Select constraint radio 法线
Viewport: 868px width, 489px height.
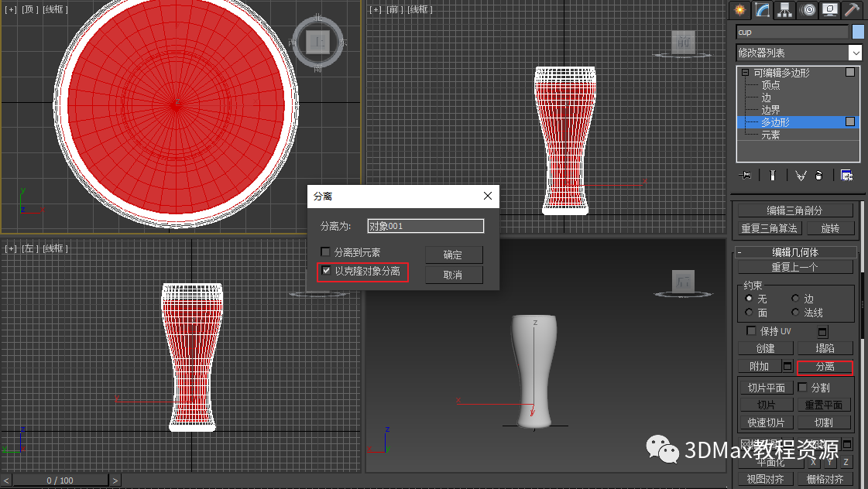[x=795, y=312]
